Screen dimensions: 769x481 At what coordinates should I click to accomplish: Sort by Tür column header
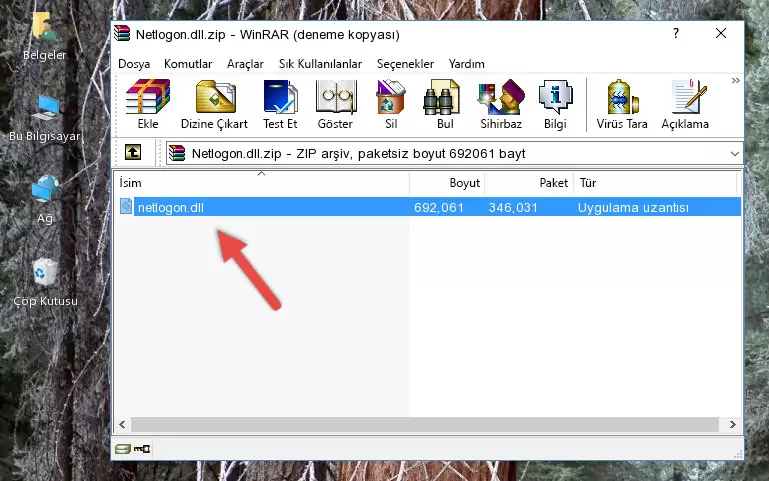click(x=655, y=183)
